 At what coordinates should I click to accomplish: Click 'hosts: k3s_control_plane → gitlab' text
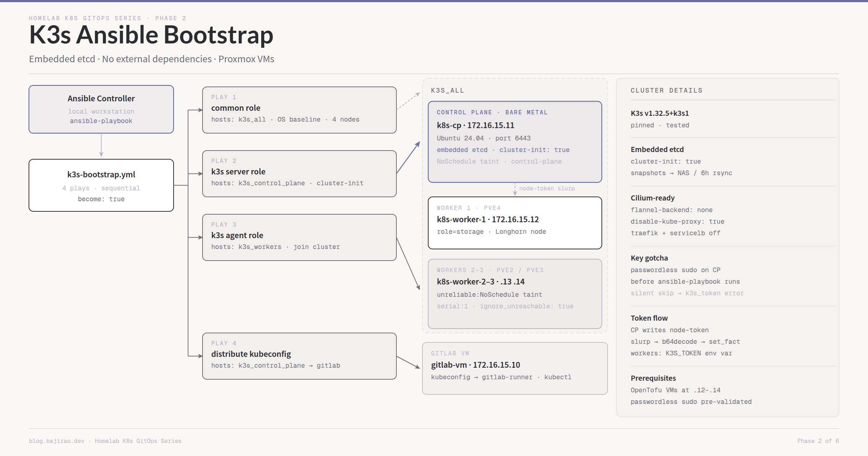pyautogui.click(x=276, y=366)
